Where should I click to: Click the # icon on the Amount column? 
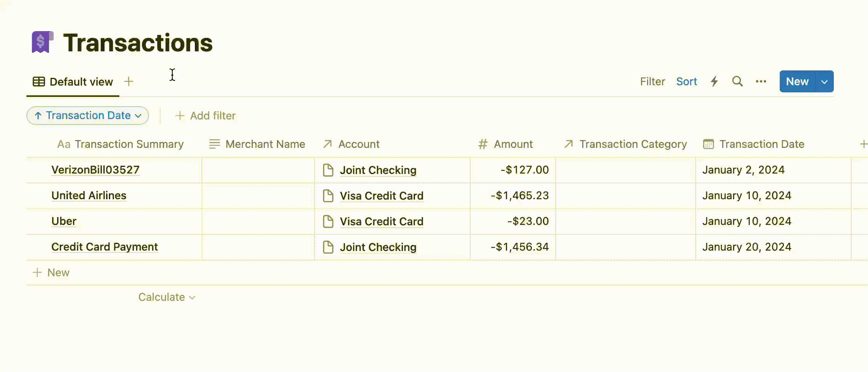click(482, 144)
